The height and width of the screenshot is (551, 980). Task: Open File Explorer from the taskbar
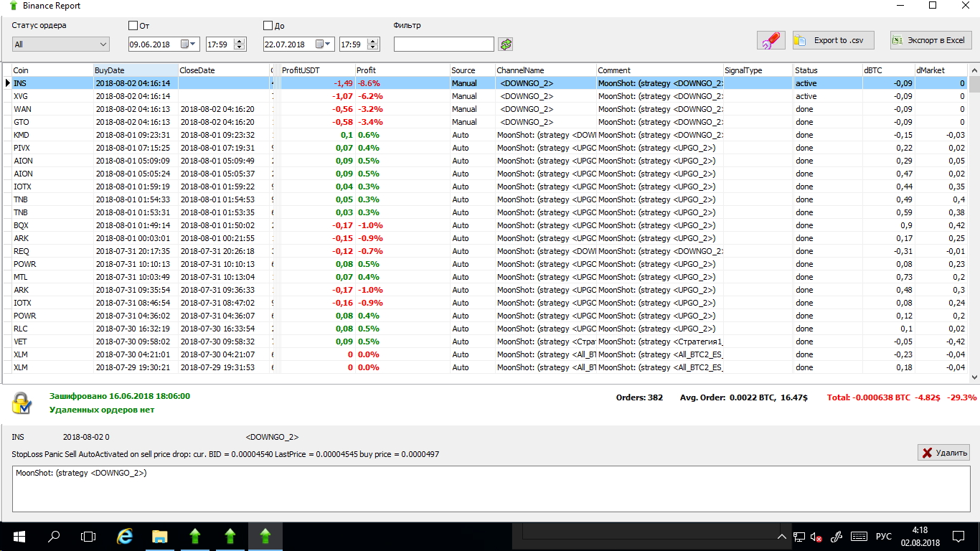[159, 536]
